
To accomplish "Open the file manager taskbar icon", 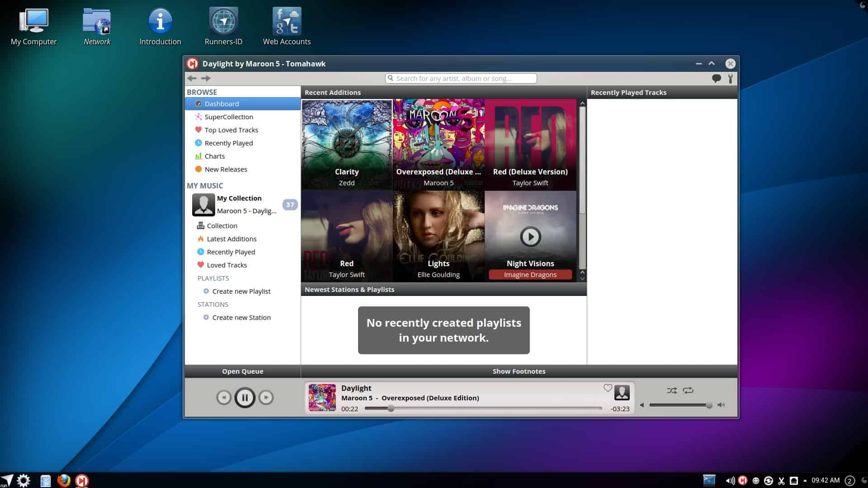I will 46,481.
